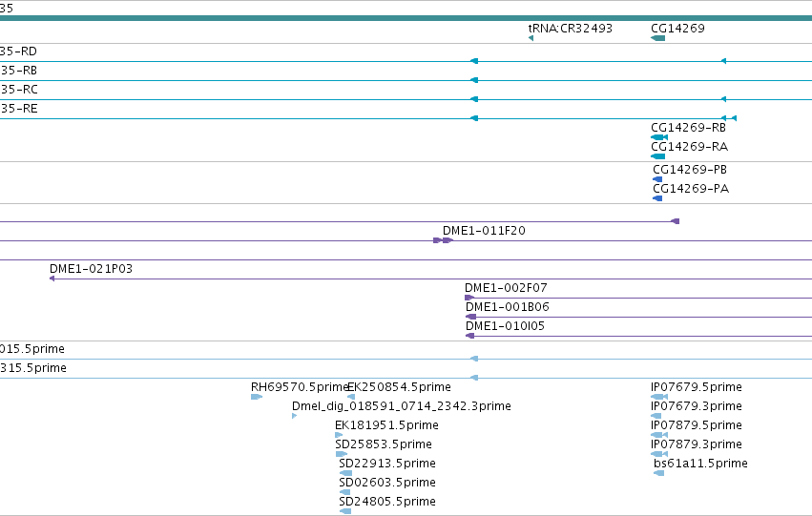Viewport: 812px width, 516px height.
Task: Select the SD25853.5prime EST glyph
Action: [x=342, y=454]
